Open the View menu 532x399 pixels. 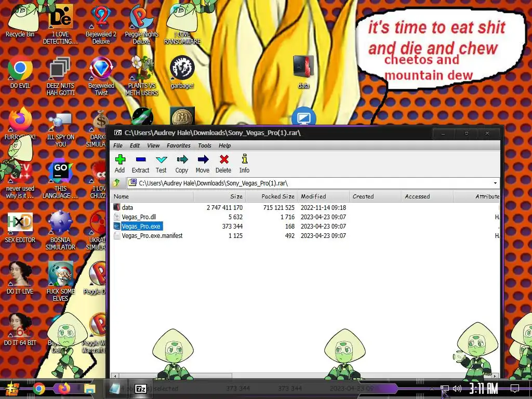tap(153, 145)
